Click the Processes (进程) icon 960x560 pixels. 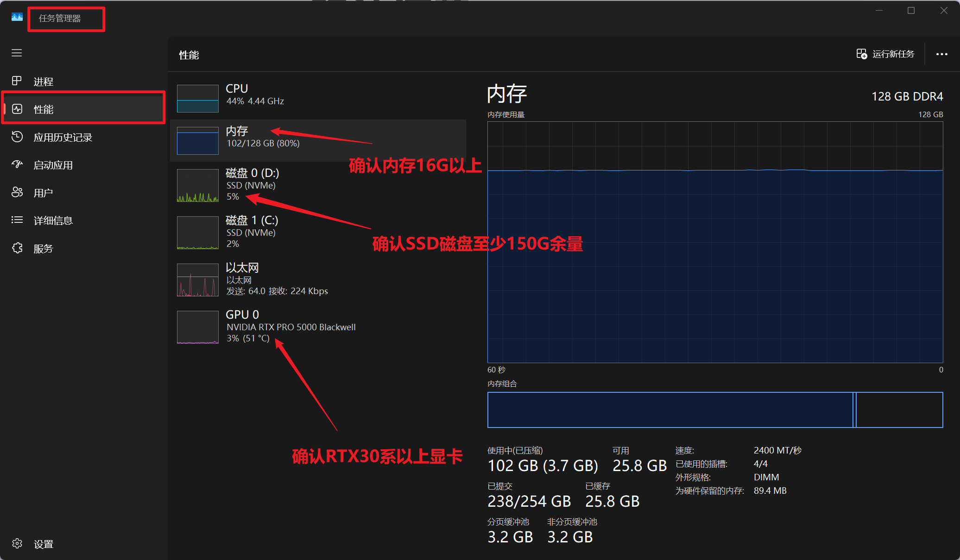pyautogui.click(x=17, y=81)
